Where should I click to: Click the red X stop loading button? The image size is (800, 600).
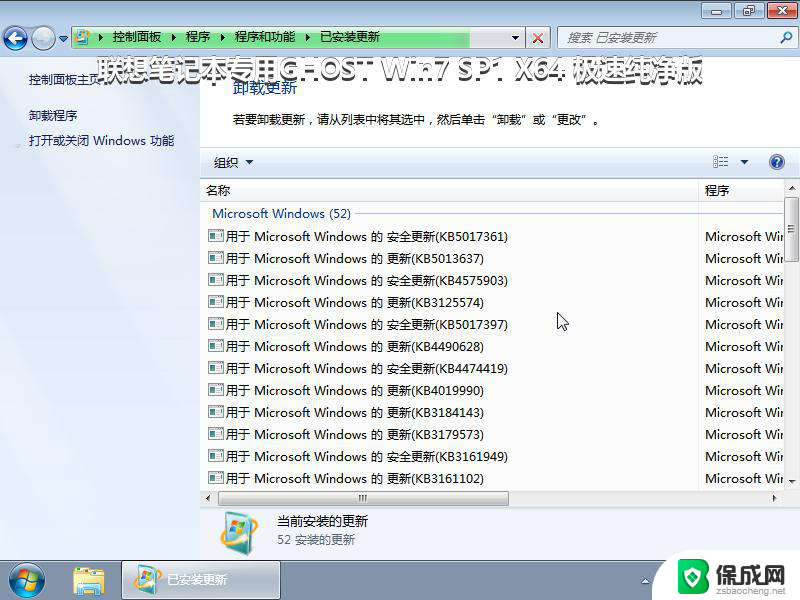(538, 38)
